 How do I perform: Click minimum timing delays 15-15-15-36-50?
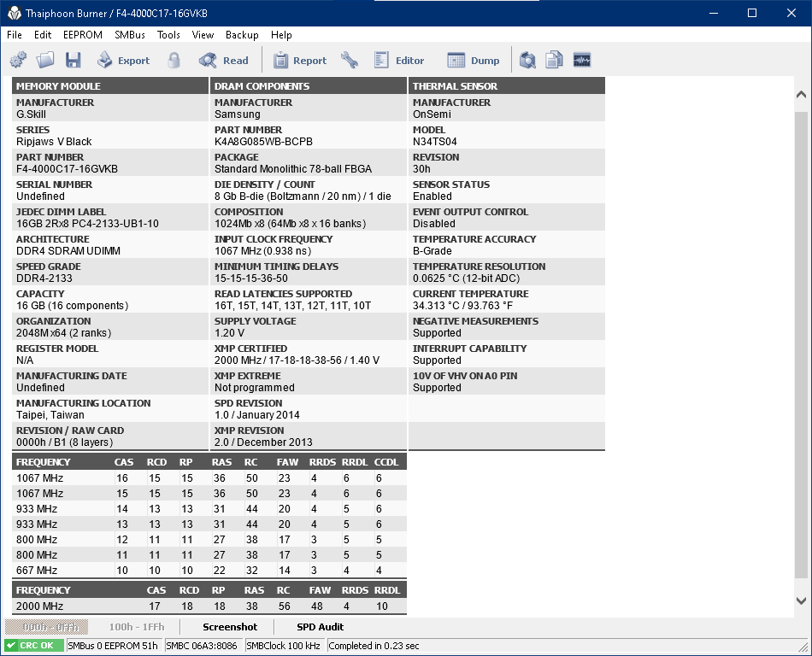coord(251,278)
